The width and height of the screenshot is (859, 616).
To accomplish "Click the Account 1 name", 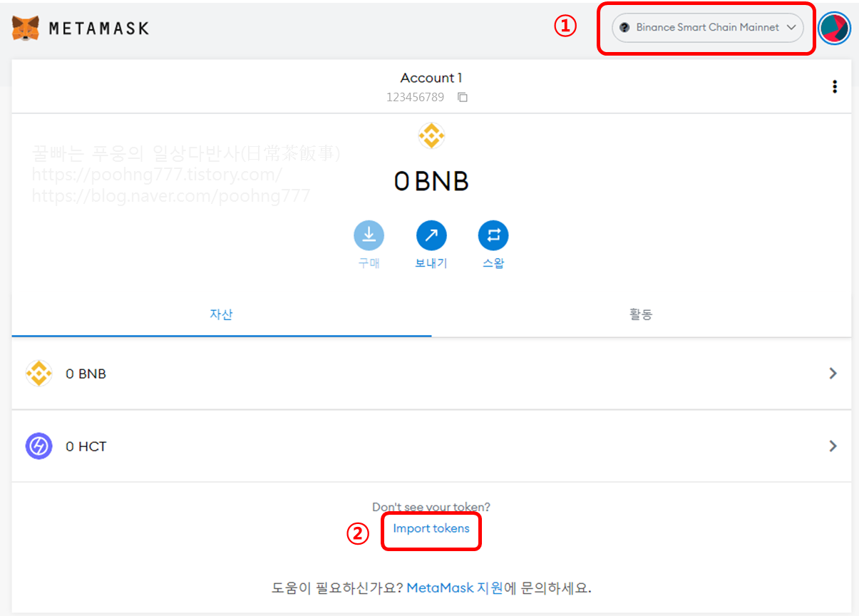I will [x=431, y=78].
